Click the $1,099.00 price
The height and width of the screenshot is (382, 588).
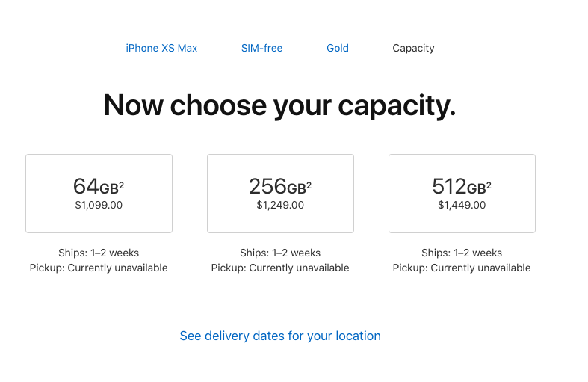pyautogui.click(x=99, y=205)
